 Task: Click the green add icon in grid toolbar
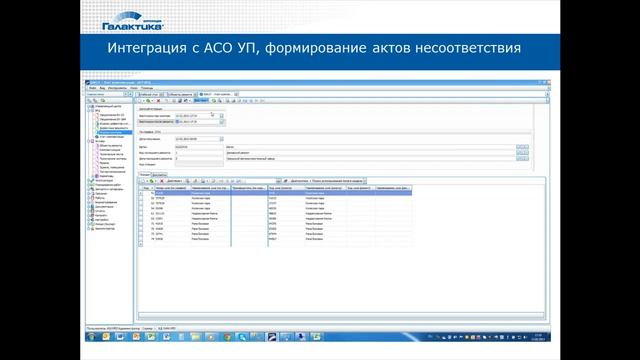coord(151,181)
